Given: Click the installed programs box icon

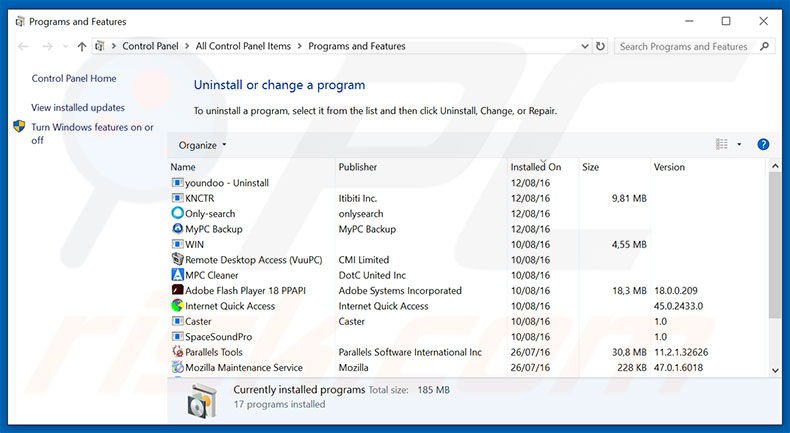Looking at the screenshot, I should 202,401.
